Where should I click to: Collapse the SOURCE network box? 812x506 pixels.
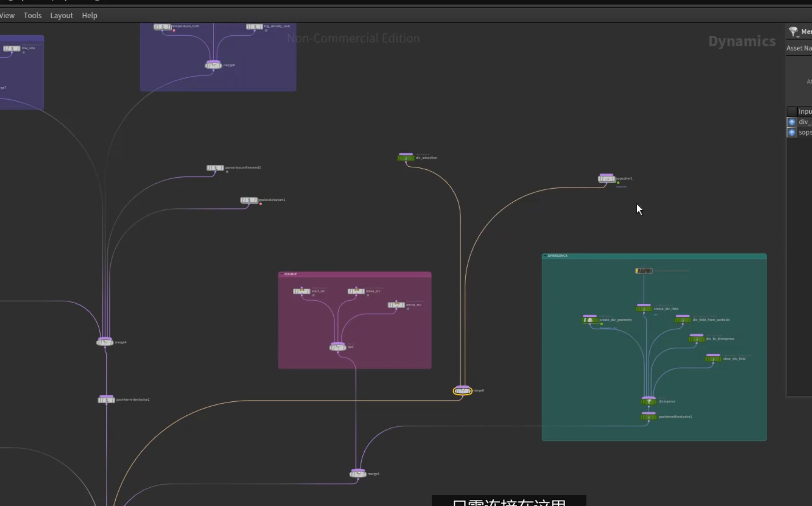[x=282, y=274]
